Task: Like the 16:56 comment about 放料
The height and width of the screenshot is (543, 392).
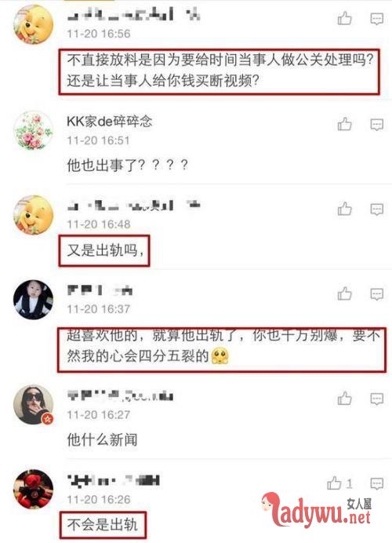Action: (x=345, y=18)
